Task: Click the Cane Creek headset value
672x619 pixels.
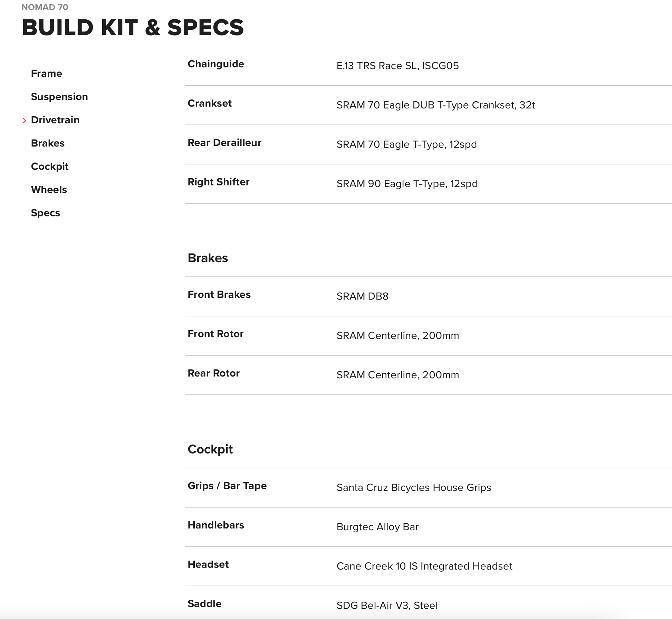Action: tap(424, 566)
